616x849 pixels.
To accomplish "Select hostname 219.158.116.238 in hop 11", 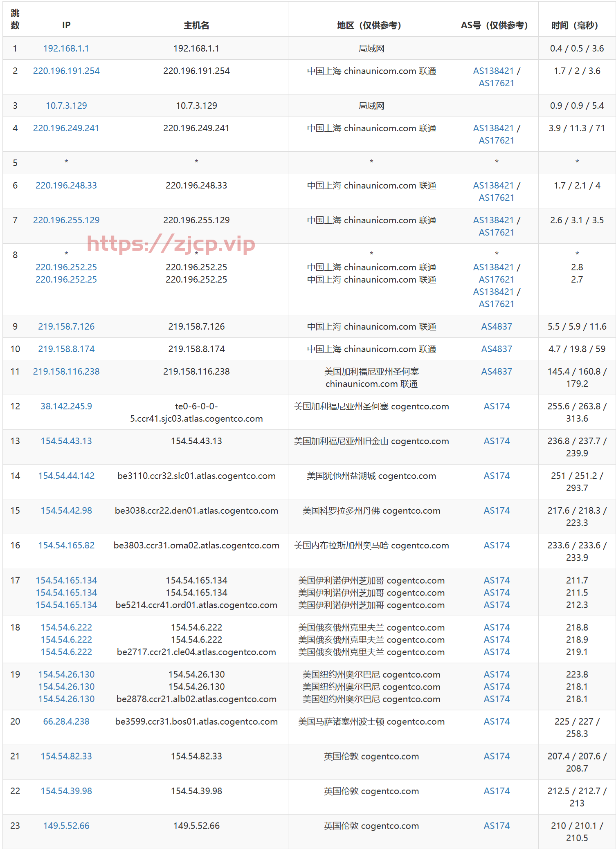I will coord(196,371).
